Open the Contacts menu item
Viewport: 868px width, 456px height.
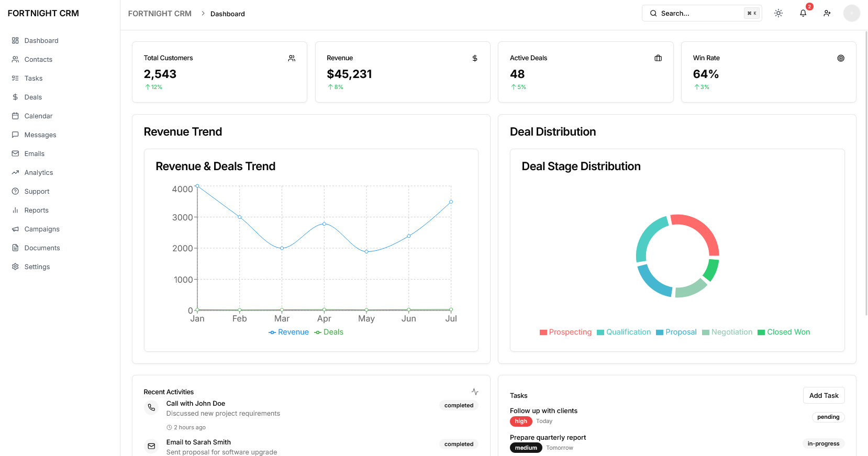[x=60, y=59]
